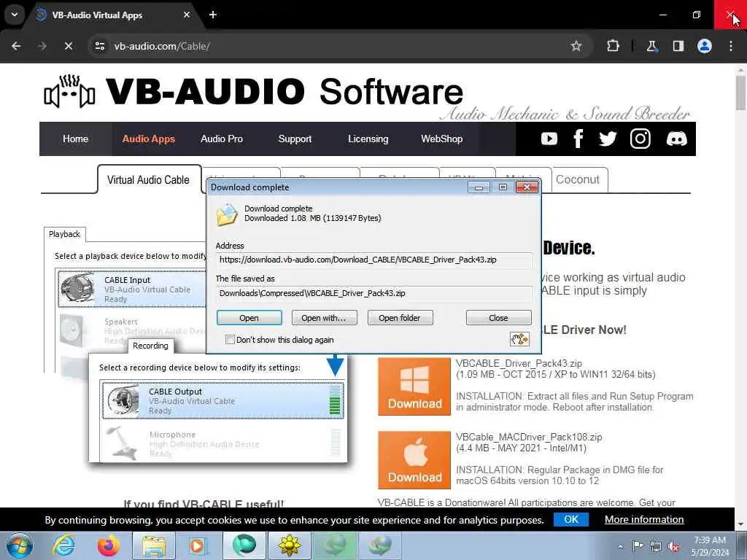Click Open in Download complete dialog
The width and height of the screenshot is (747, 560).
click(249, 318)
